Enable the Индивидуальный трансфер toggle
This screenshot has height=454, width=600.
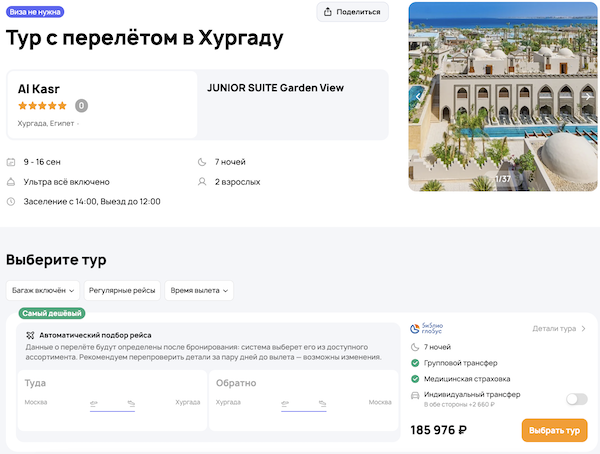click(x=576, y=399)
